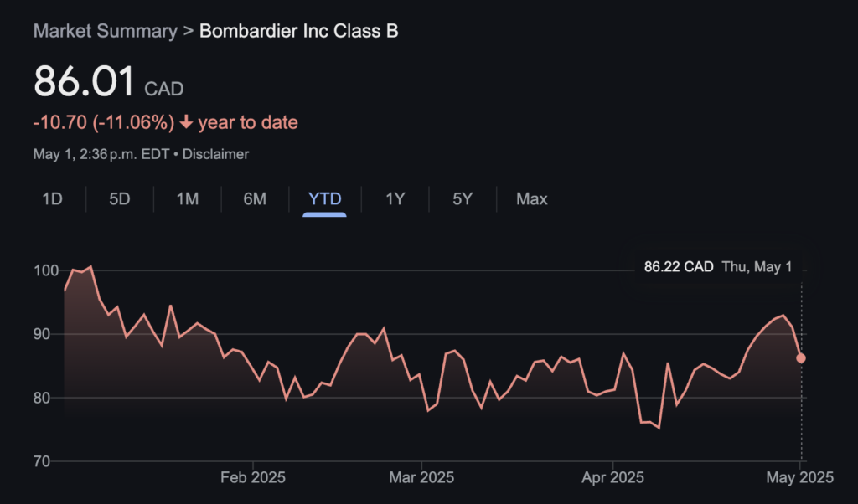Click the Mar 2025 axis label
Viewport: 858px width, 504px height.
coord(421,478)
